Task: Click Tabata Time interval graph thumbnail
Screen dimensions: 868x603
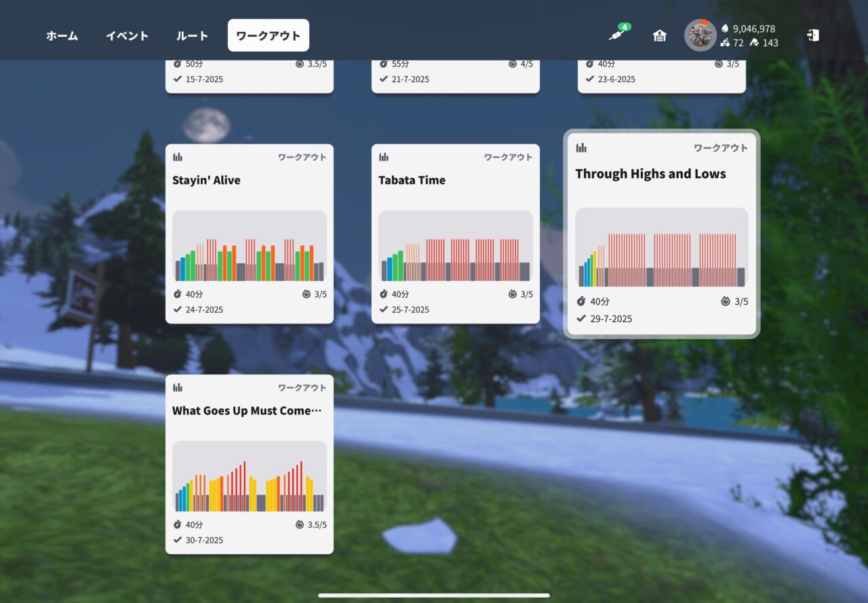Action: coord(456,246)
